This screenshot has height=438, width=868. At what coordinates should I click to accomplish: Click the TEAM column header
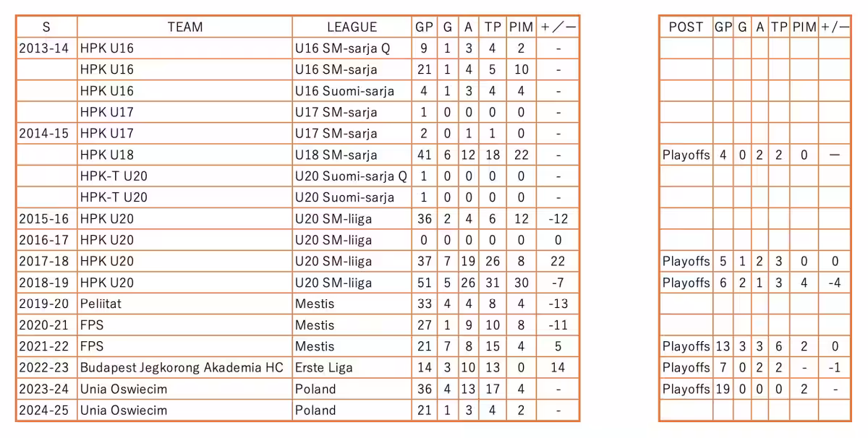pos(184,27)
